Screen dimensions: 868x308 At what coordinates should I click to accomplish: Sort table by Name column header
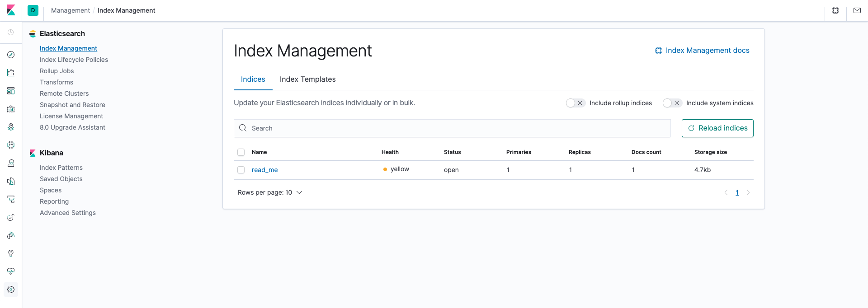click(259, 152)
